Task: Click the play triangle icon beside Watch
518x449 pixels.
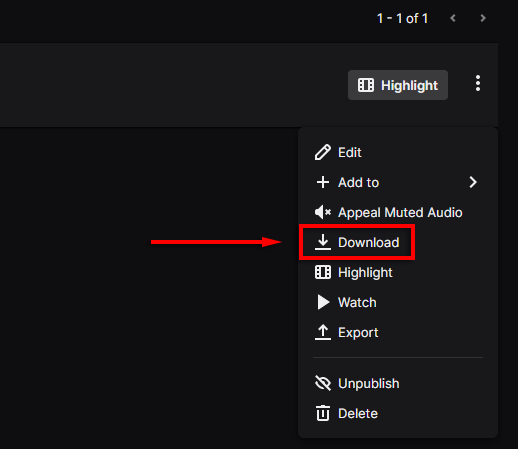Action: [323, 302]
